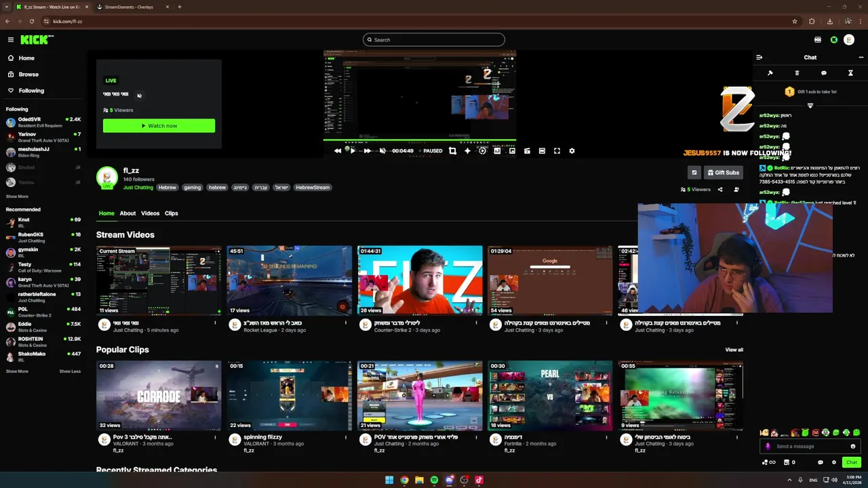Open Spotify from the taskbar

[x=434, y=480]
